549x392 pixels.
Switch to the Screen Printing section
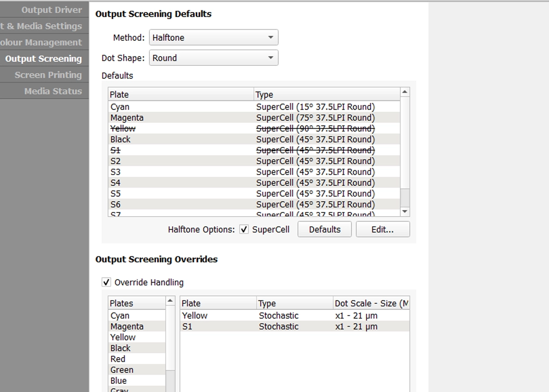(46, 75)
